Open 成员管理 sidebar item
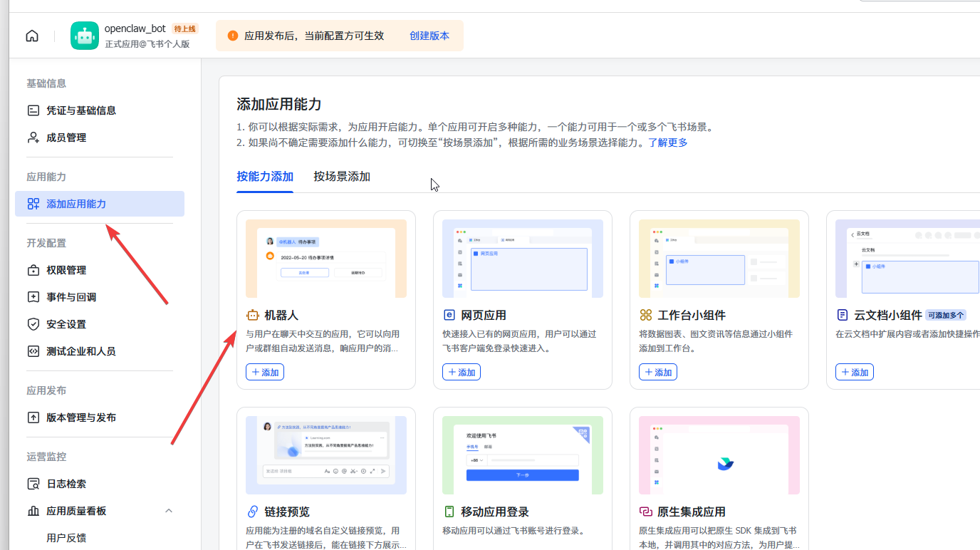Image resolution: width=980 pixels, height=550 pixels. (x=66, y=137)
